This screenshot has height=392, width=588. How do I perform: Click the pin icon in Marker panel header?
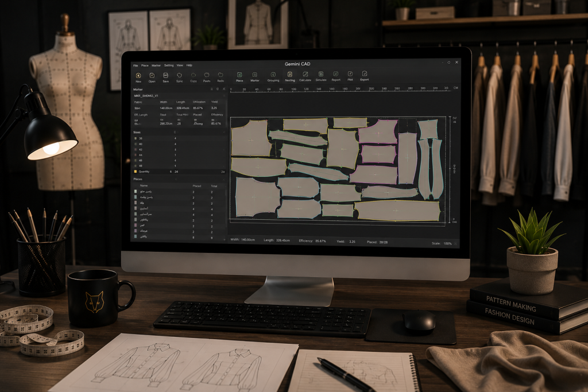(211, 89)
